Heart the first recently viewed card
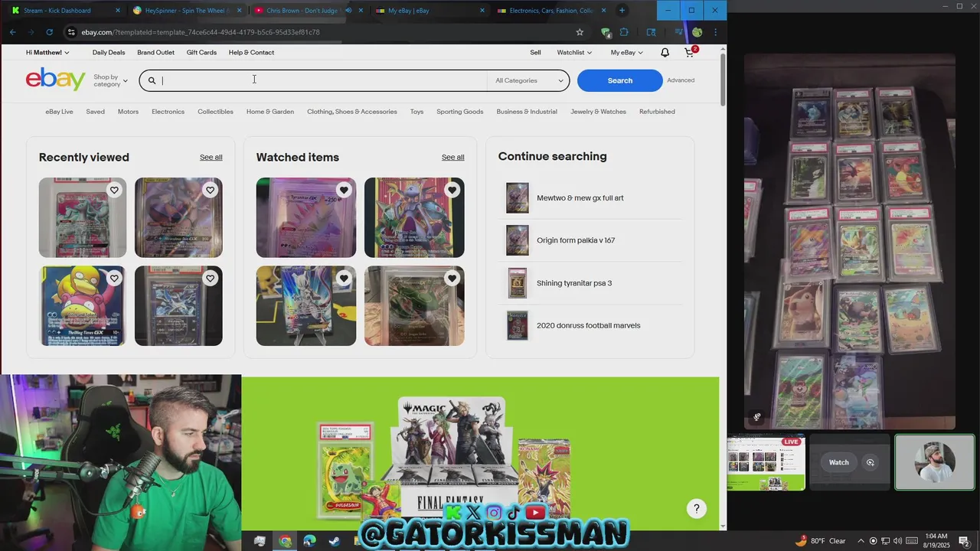The height and width of the screenshot is (551, 980). point(114,190)
